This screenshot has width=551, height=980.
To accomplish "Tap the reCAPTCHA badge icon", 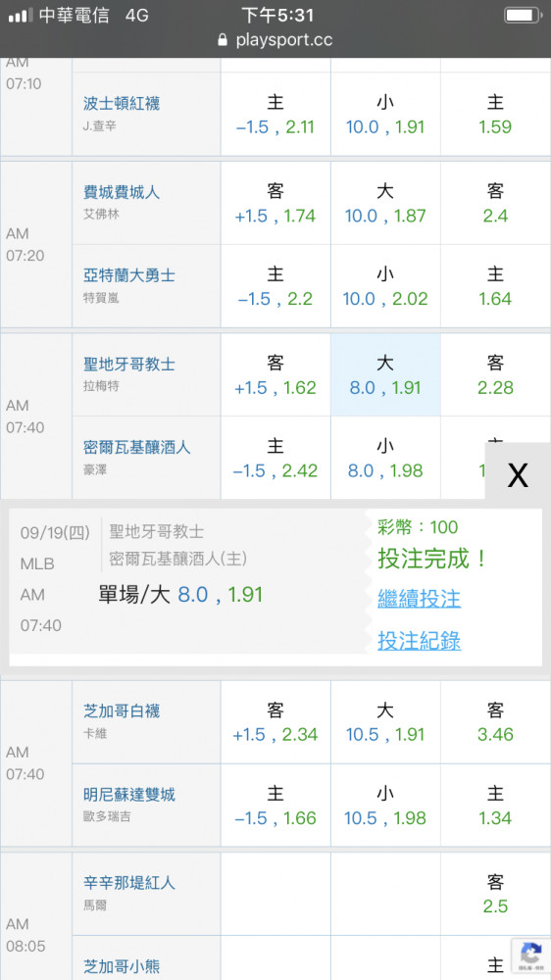I will coord(530,956).
